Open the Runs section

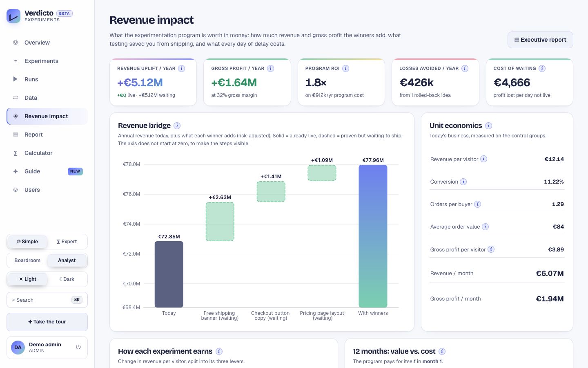tap(47, 79)
